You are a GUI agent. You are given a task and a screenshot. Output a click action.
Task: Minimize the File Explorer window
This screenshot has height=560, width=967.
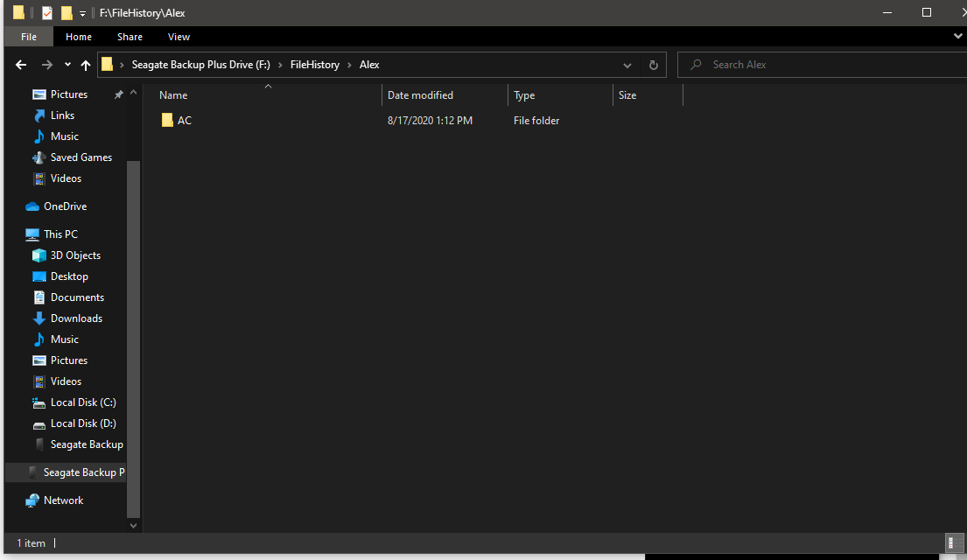887,12
